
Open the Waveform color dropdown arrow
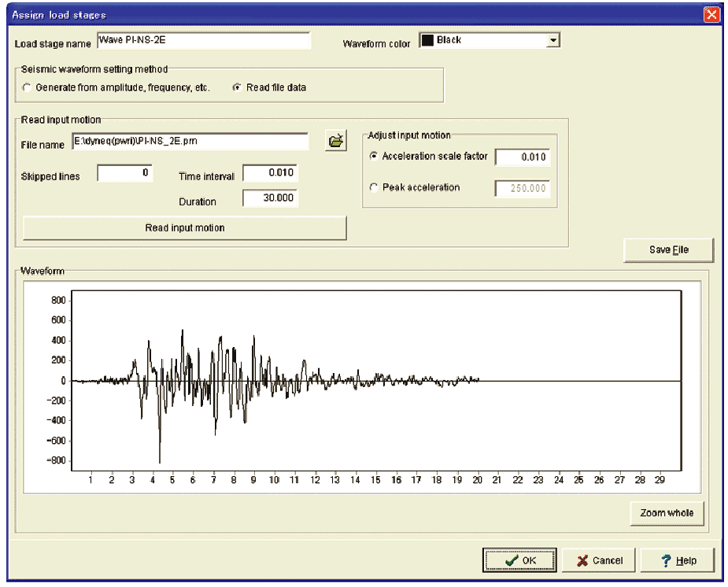click(x=552, y=40)
